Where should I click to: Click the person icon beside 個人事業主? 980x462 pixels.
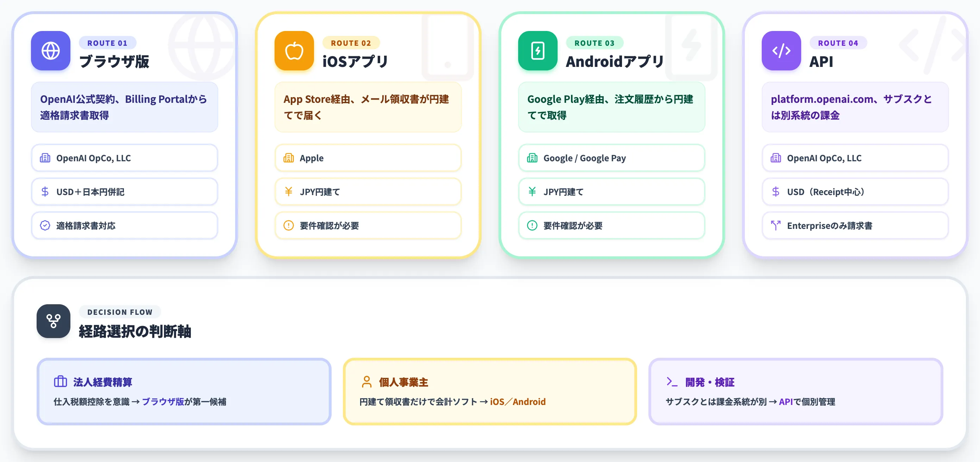(x=366, y=381)
